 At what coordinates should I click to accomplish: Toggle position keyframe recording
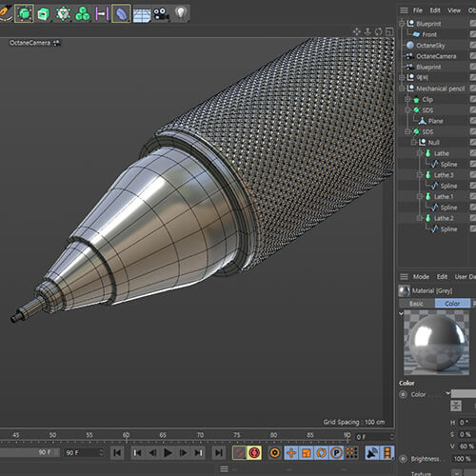[291, 453]
